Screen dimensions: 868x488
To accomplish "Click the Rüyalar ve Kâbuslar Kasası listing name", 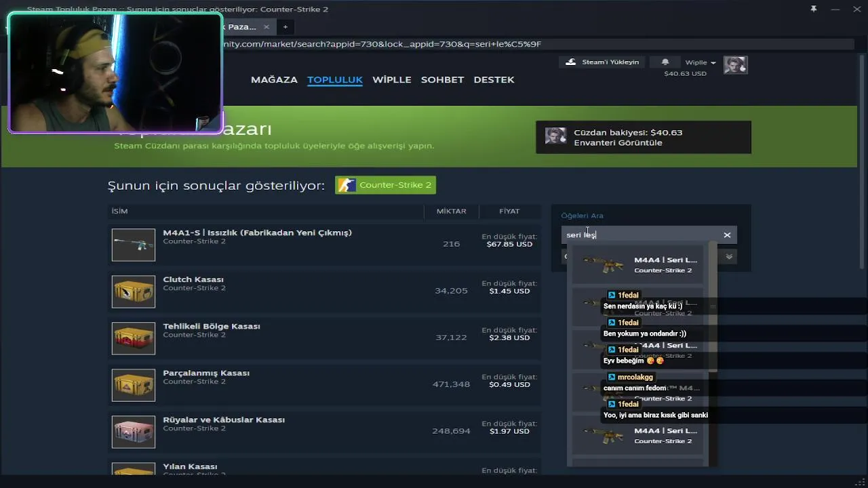I will 224,420.
